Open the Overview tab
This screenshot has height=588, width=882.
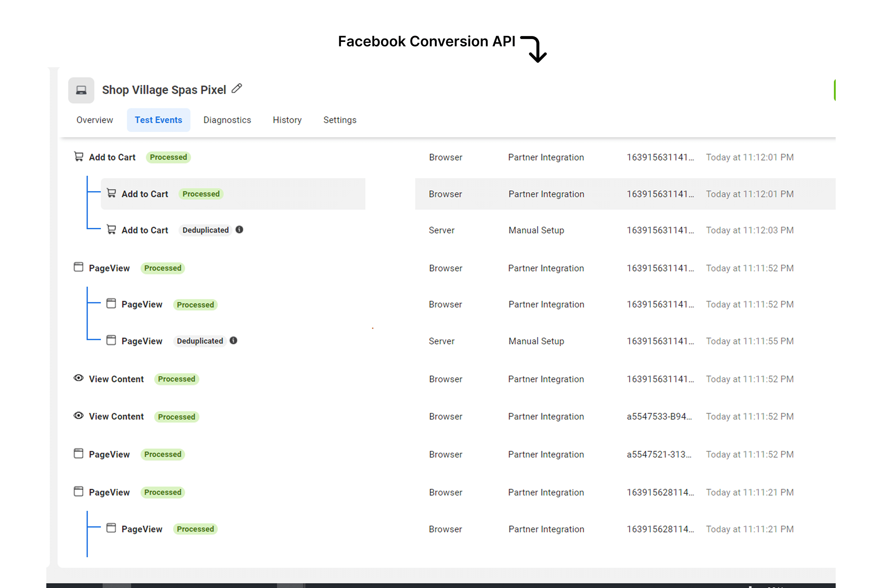(x=94, y=120)
